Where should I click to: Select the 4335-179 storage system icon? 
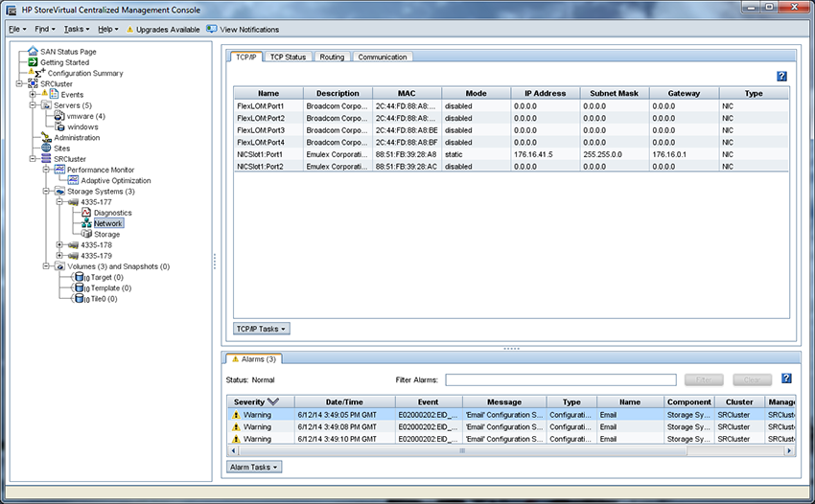pyautogui.click(x=73, y=256)
